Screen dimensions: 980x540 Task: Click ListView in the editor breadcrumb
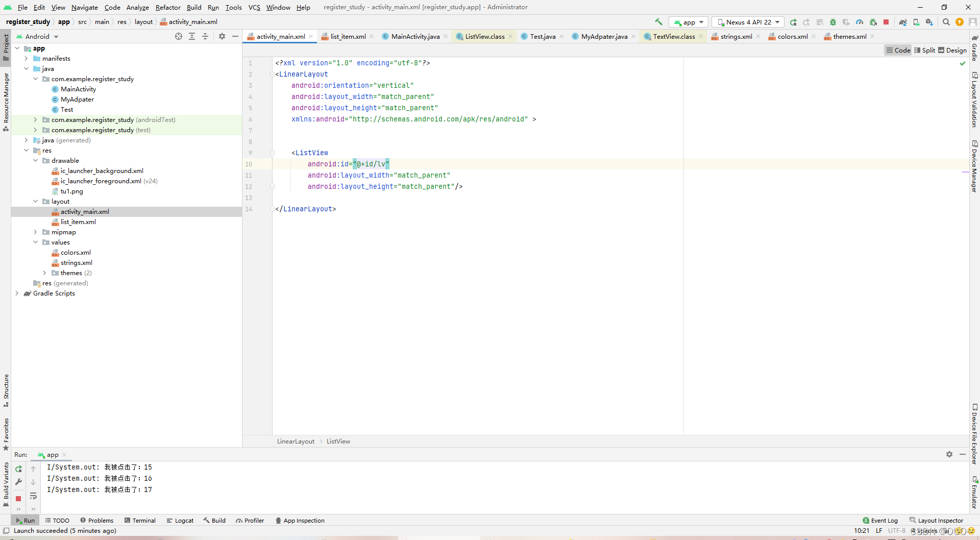(338, 441)
